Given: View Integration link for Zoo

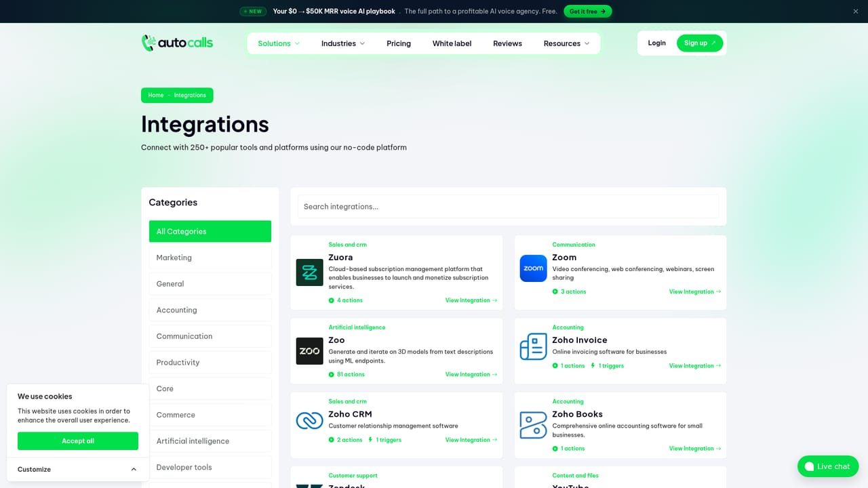Looking at the screenshot, I should click(x=471, y=374).
